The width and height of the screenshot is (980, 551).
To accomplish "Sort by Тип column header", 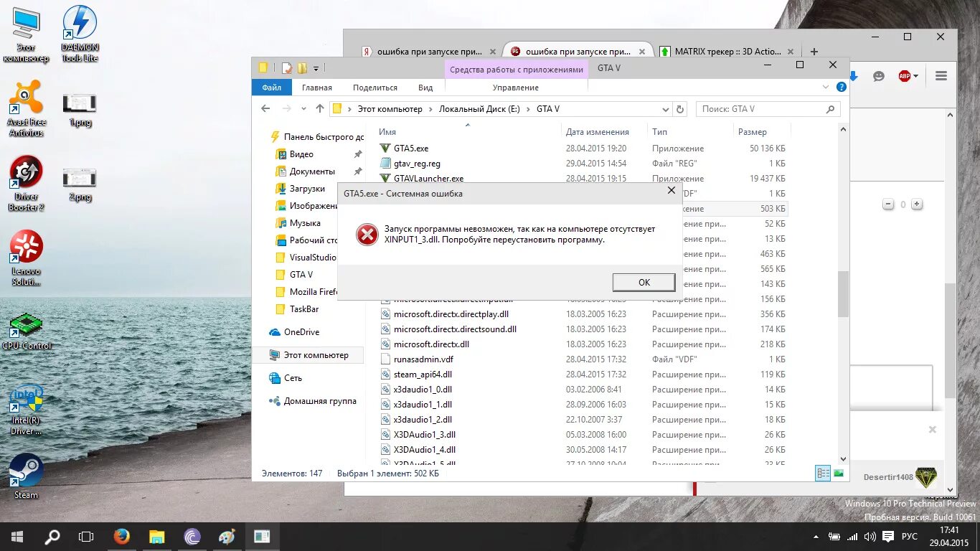I will 659,132.
